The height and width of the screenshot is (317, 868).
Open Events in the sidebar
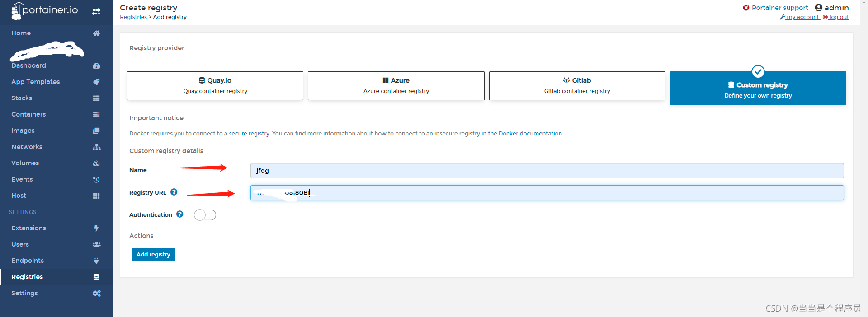(x=57, y=179)
